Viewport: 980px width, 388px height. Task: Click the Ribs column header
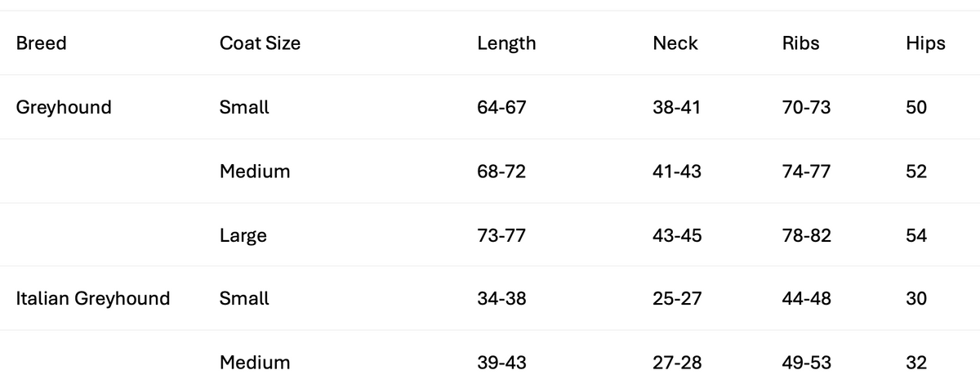pyautogui.click(x=800, y=43)
